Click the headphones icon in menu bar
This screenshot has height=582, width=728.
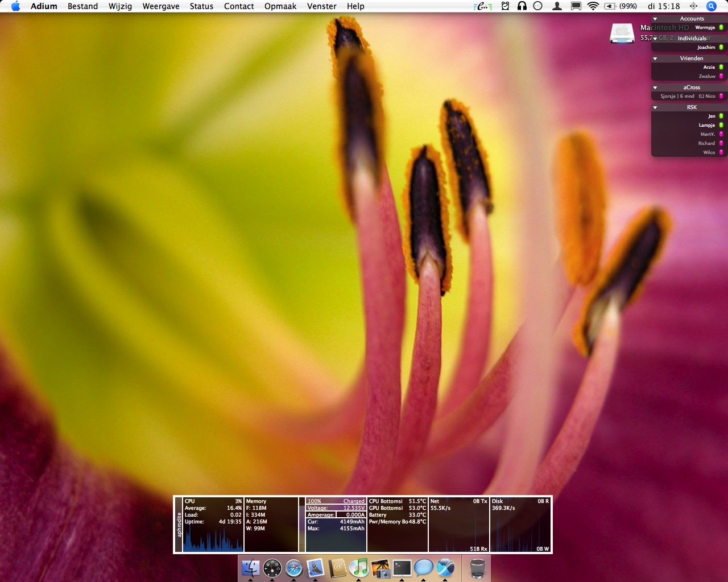522,6
